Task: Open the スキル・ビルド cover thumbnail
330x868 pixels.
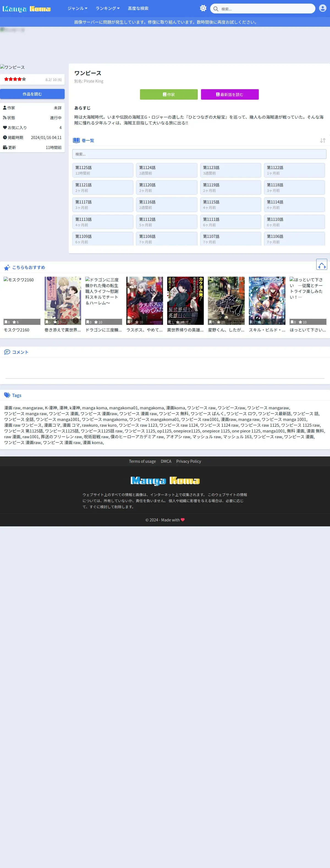Action: pyautogui.click(x=267, y=301)
